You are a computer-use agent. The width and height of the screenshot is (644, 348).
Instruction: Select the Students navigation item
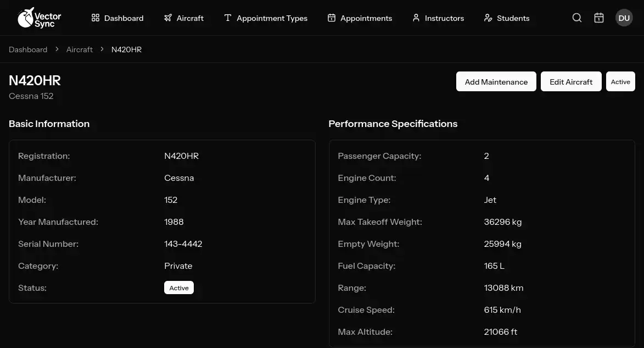[x=513, y=18]
